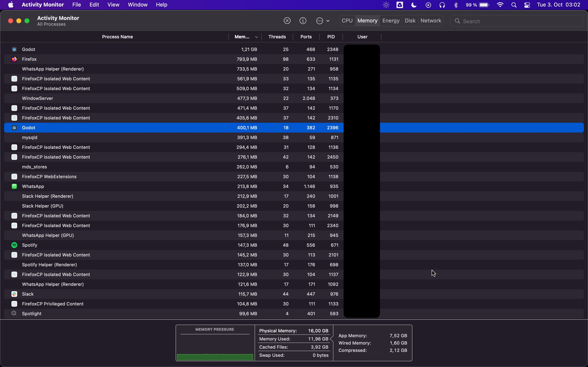Sort processes by the PID column
Viewport: 588px width, 367px height.
(x=331, y=37)
